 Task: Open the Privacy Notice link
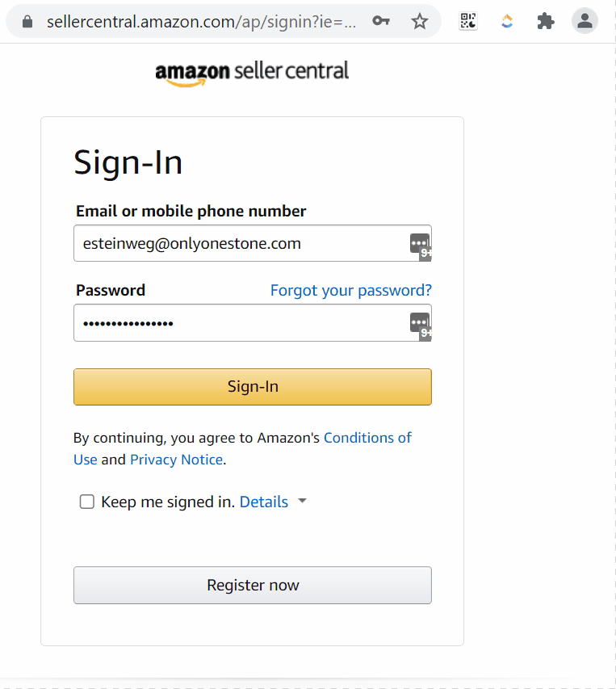[x=177, y=460]
